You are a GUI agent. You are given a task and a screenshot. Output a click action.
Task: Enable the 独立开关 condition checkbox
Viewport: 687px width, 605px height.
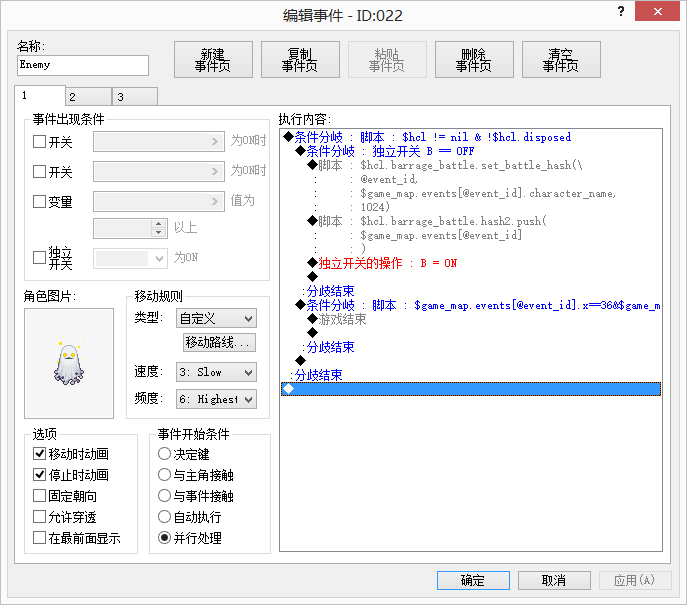click(x=39, y=257)
